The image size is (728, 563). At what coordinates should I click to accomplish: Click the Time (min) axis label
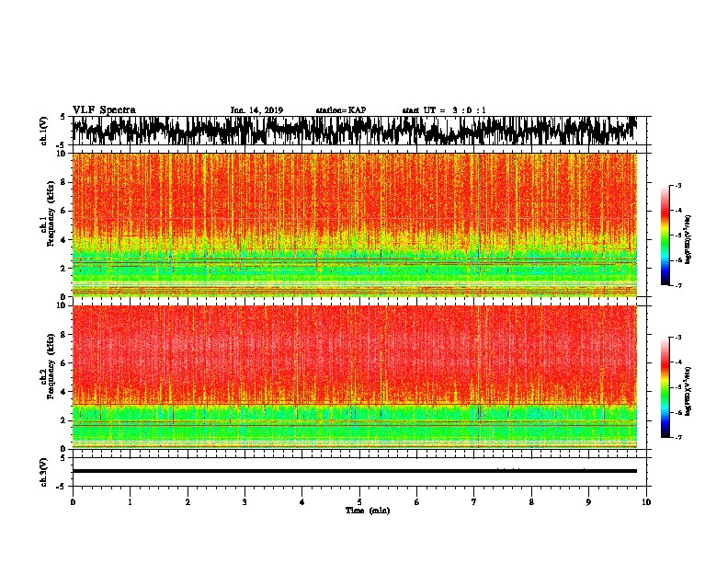point(368,511)
